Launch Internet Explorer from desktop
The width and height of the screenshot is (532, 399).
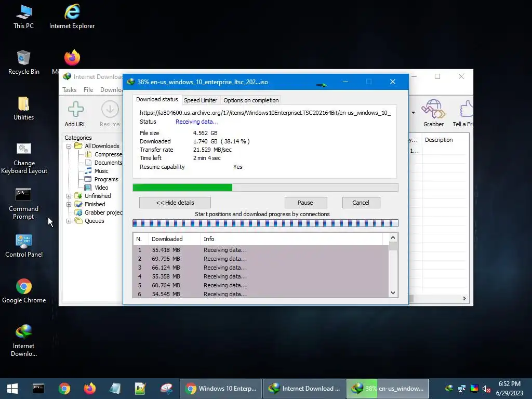click(x=72, y=17)
